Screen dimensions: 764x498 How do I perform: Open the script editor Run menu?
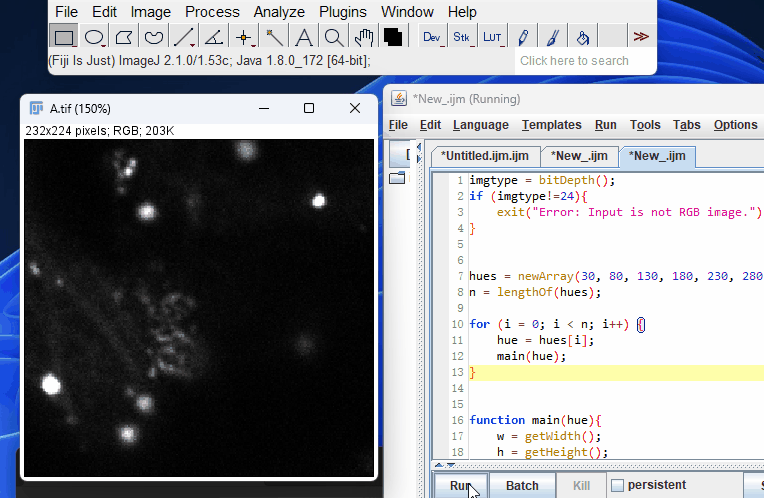606,125
